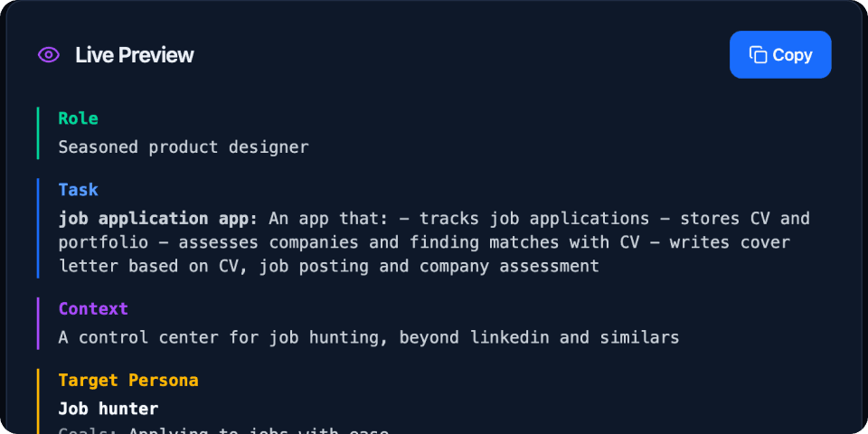Select the blue Task section label
Image resolution: width=868 pixels, height=434 pixels.
pyautogui.click(x=78, y=190)
